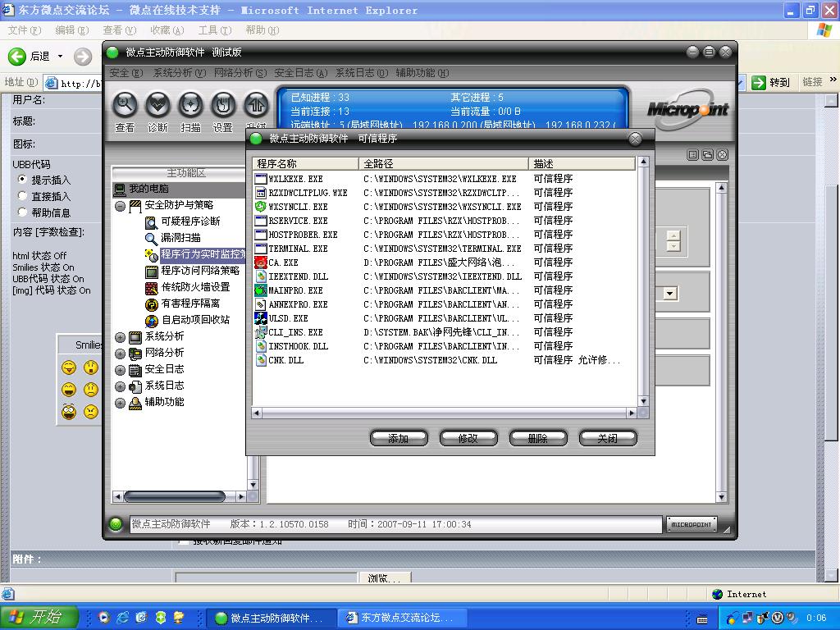Click the 我的电脑 computer icon

coord(120,189)
